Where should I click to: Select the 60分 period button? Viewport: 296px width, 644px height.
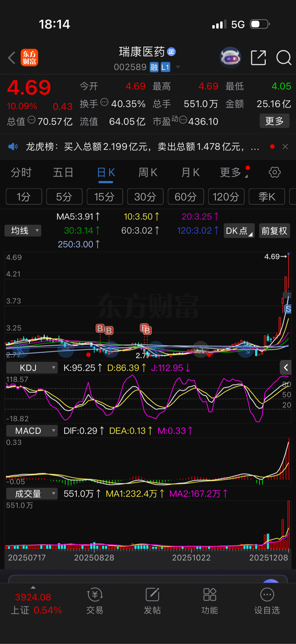(x=186, y=197)
